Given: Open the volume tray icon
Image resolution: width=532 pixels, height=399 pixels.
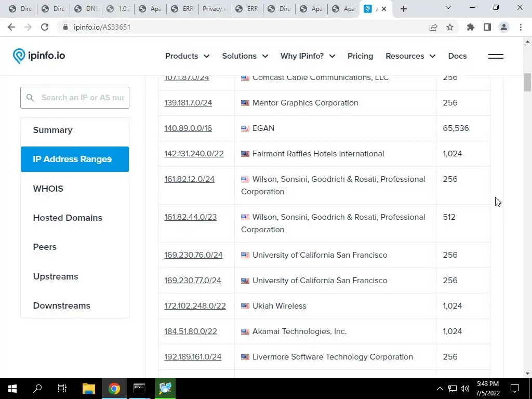Looking at the screenshot, I should coord(465,389).
